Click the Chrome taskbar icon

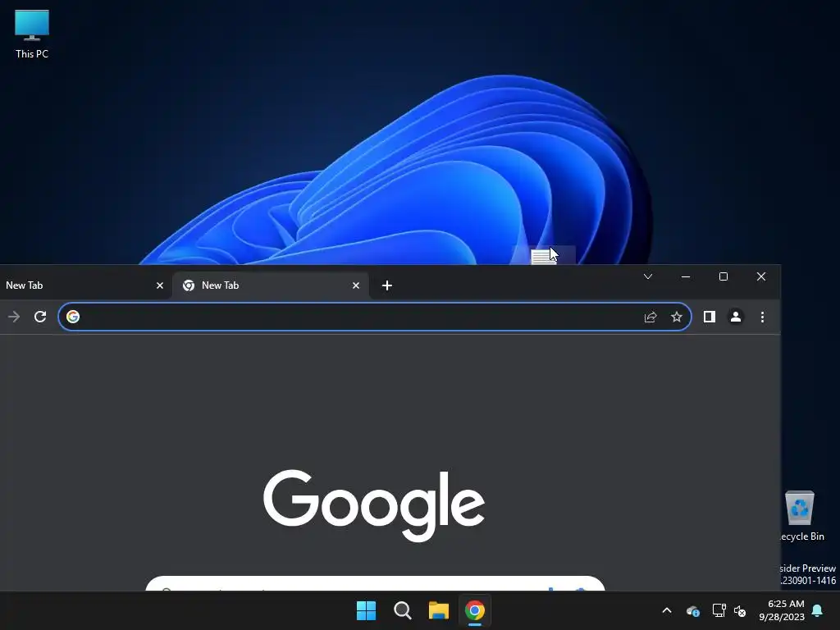point(475,610)
